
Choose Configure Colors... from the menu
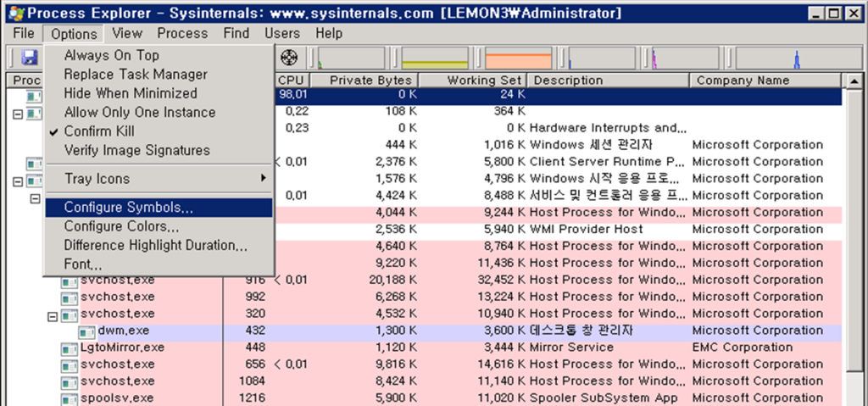tap(160, 226)
